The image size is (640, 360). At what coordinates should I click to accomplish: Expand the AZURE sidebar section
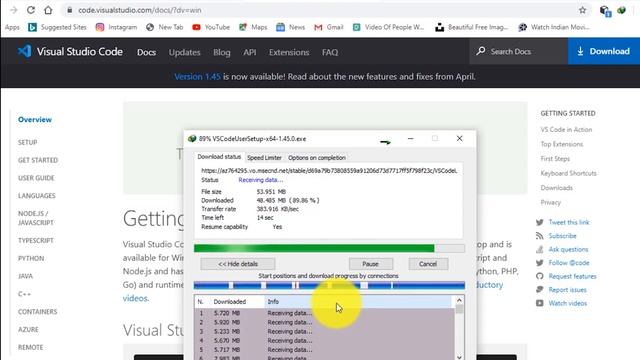point(28,330)
